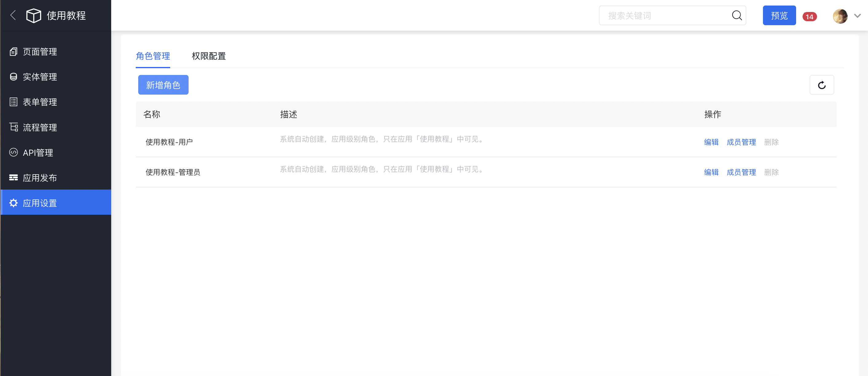Viewport: 868px width, 376px height.
Task: Click the back arrow icon
Action: point(13,15)
